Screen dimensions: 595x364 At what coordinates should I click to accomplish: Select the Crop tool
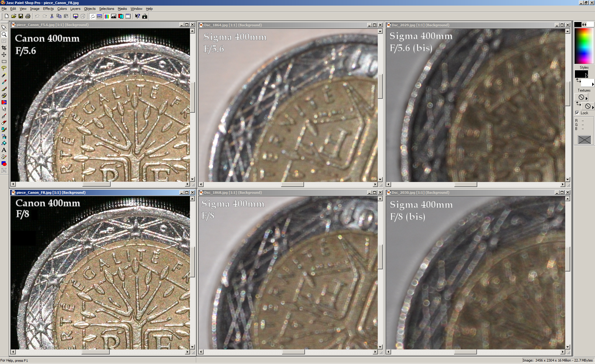point(4,48)
